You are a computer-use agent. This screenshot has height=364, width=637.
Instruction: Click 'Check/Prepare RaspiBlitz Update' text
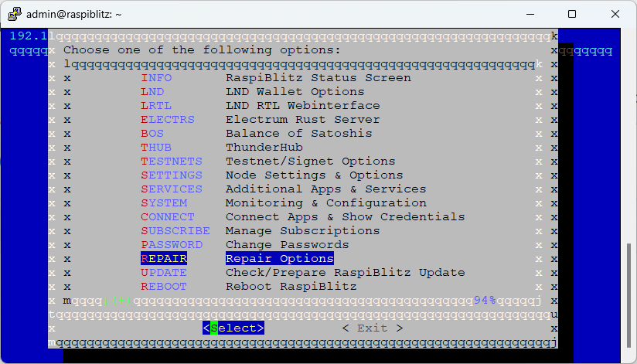pyautogui.click(x=346, y=273)
